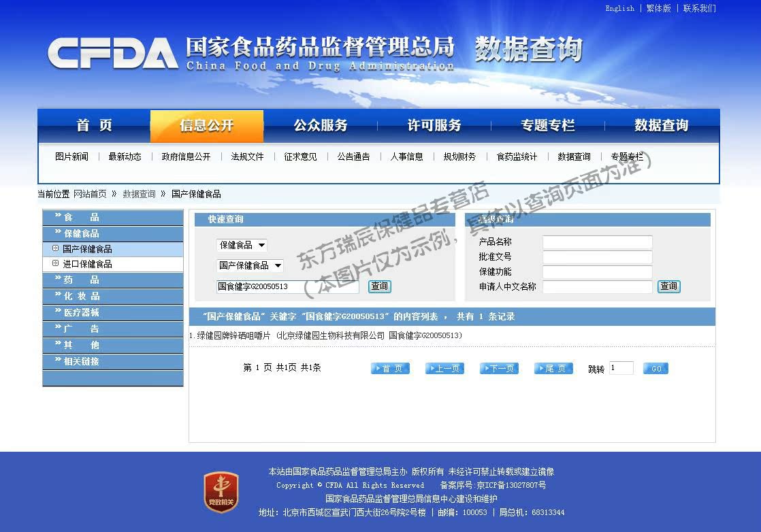Go to 首页 main navigation tab
This screenshot has width=761, height=532.
point(94,126)
